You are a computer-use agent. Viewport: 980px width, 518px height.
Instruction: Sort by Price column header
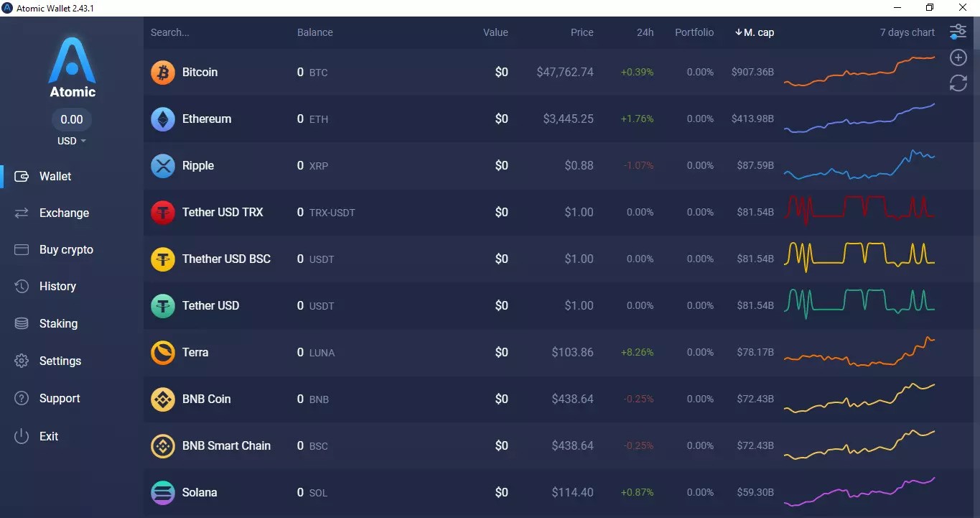[582, 32]
